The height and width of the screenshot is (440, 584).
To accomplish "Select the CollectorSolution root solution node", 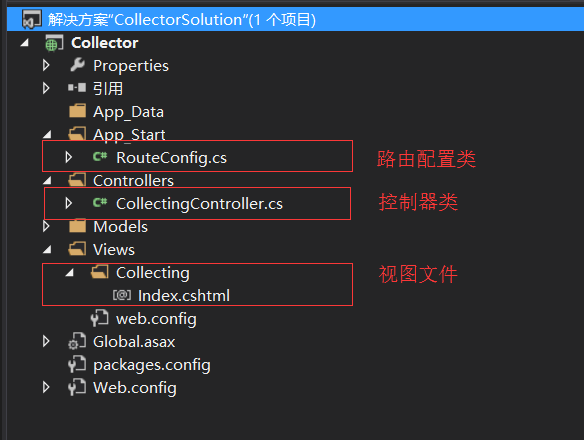I will (181, 19).
